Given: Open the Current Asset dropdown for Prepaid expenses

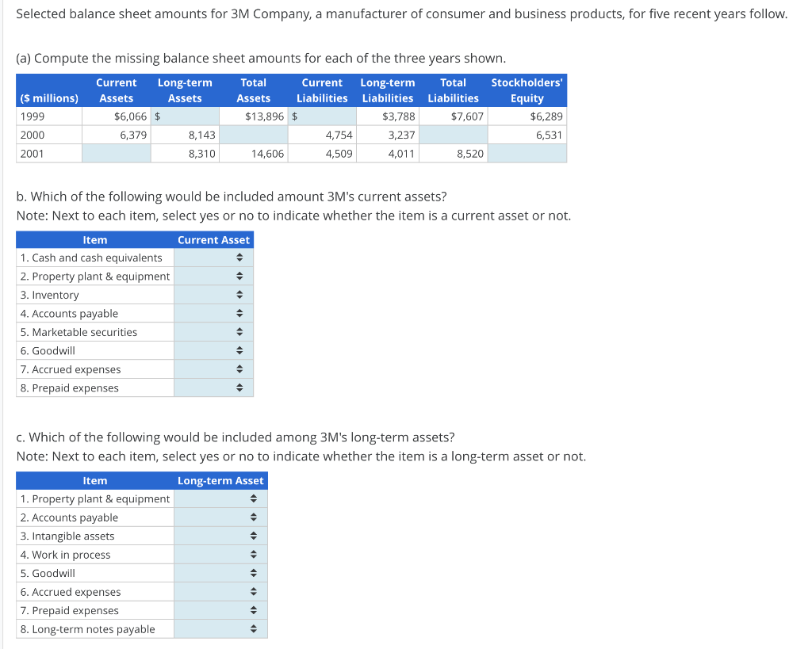Looking at the screenshot, I should (x=242, y=387).
